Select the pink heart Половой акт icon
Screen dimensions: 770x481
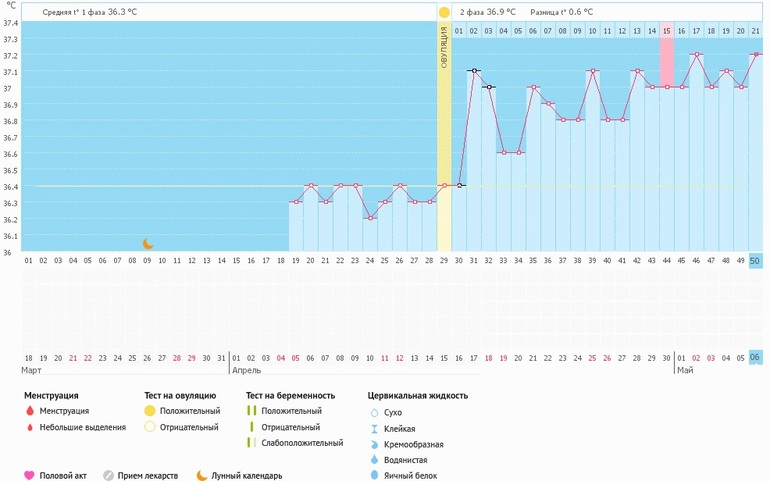(29, 475)
